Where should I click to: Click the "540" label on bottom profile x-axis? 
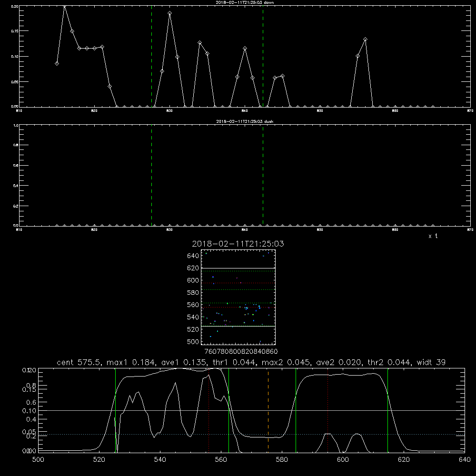[x=160, y=460]
